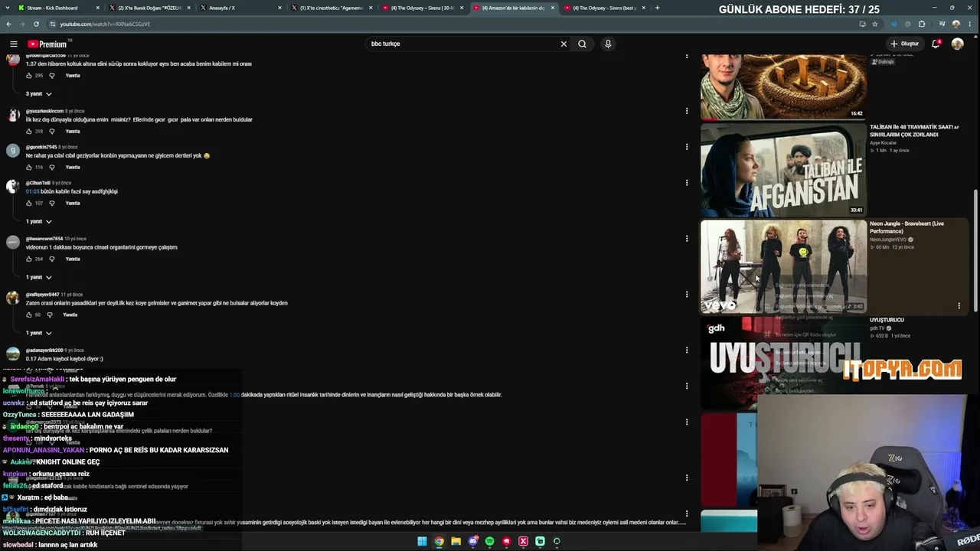980x551 pixels.
Task: Open the Chrome three-dot menu
Action: 970,24
